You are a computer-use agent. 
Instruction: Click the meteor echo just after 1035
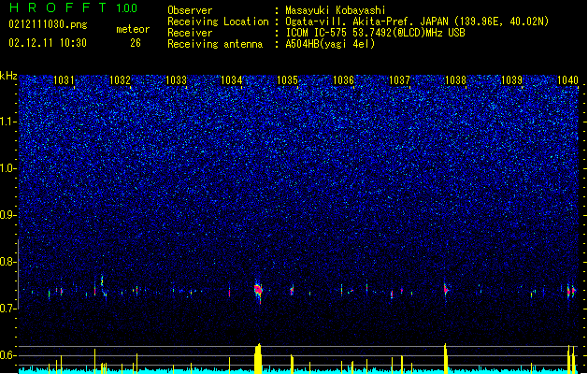[x=292, y=290]
